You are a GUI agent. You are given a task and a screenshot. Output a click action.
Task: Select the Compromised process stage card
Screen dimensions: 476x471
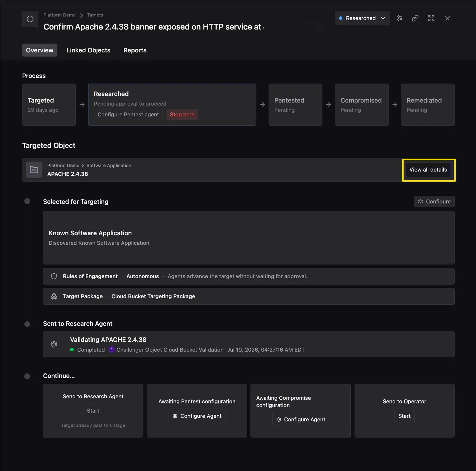(361, 104)
